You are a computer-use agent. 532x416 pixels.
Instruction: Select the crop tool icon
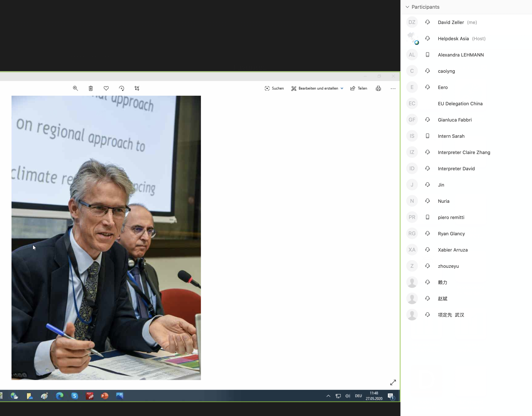(137, 88)
